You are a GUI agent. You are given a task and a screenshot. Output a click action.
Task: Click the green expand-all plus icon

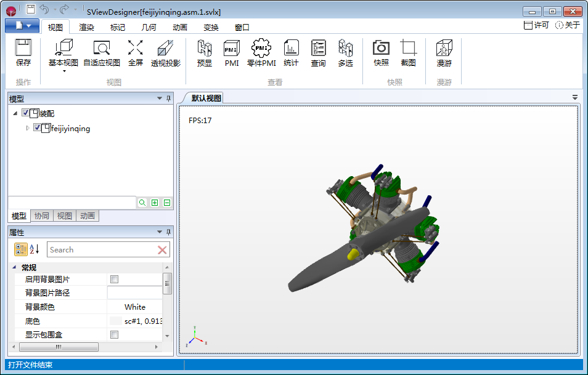(x=155, y=203)
